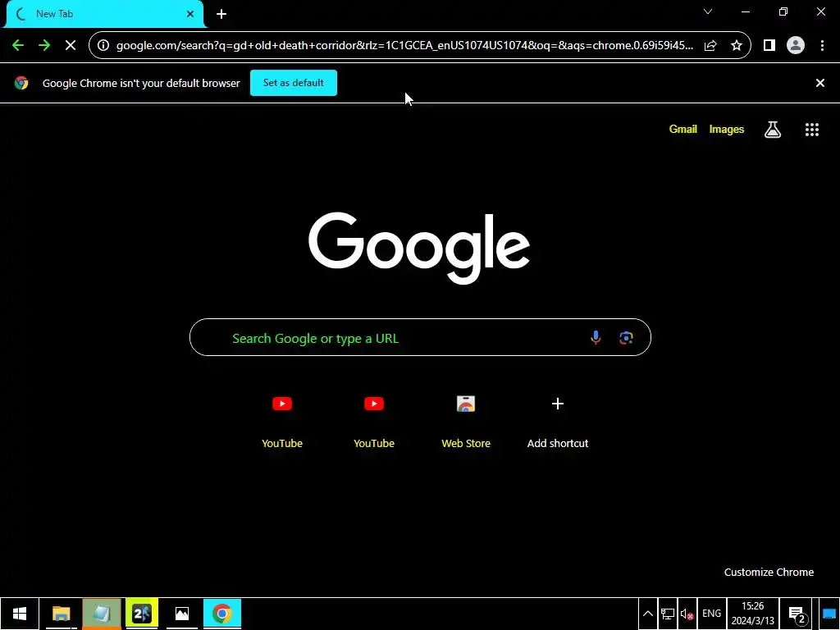Viewport: 840px width, 630px height.
Task: Go back using the browser back arrow
Action: tap(18, 46)
